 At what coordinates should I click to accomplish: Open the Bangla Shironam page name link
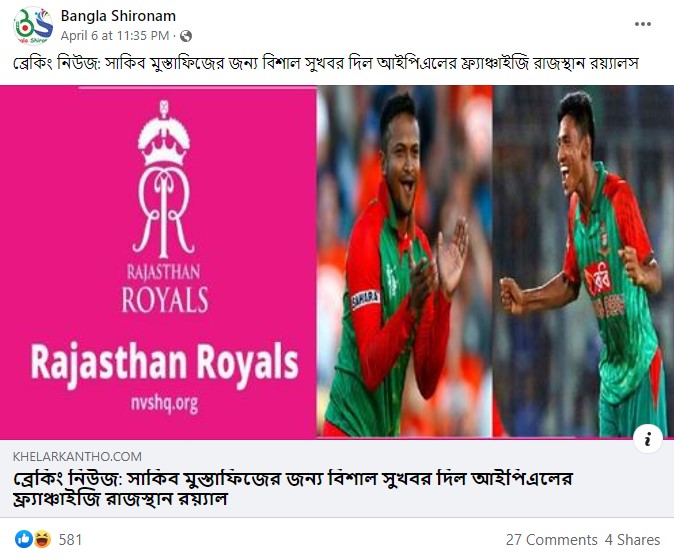pyautogui.click(x=118, y=16)
